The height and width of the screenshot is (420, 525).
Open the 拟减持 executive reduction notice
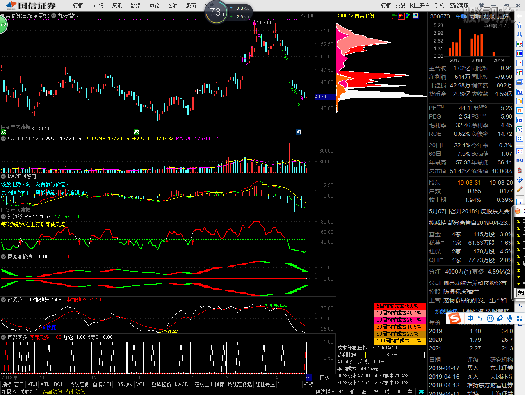(x=469, y=223)
